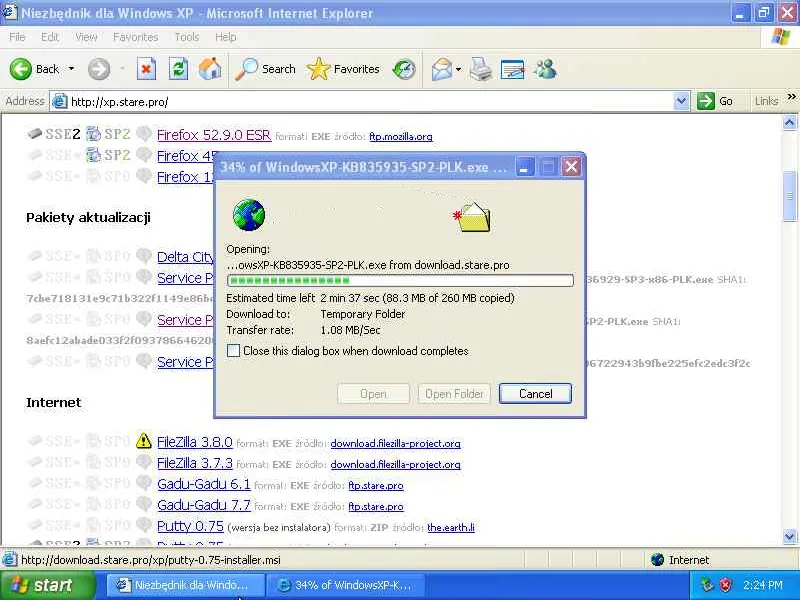Click the 'Internet' section heading
Viewport: 800px width, 600px height.
click(54, 402)
